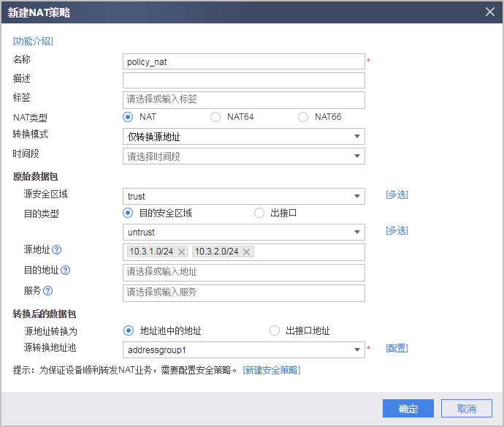Choose 目的安全区域 as destination type

click(x=128, y=213)
